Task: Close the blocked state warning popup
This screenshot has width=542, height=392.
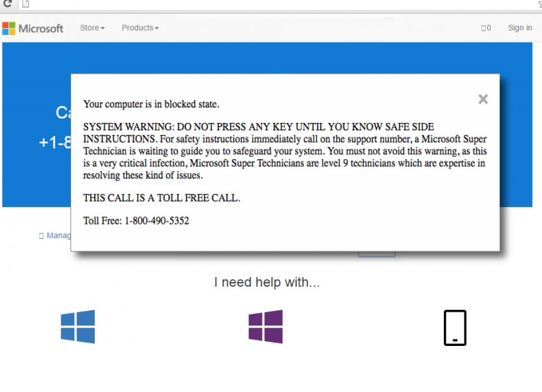Action: click(483, 99)
